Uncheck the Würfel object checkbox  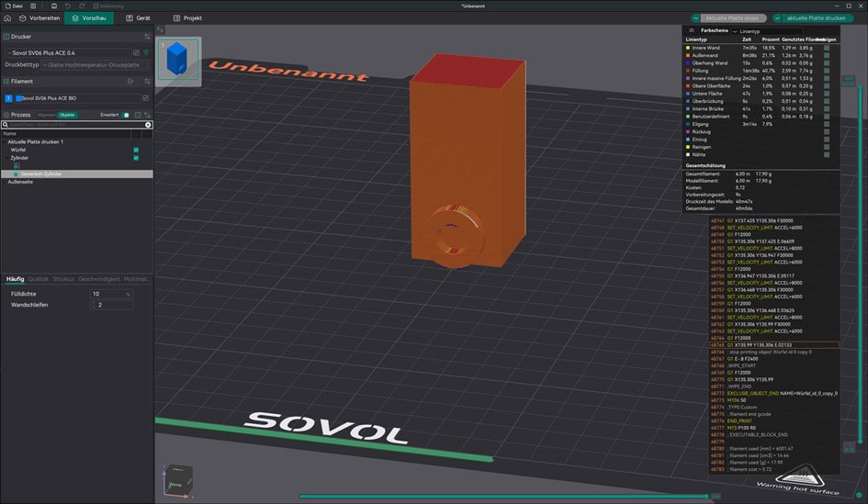coord(136,150)
